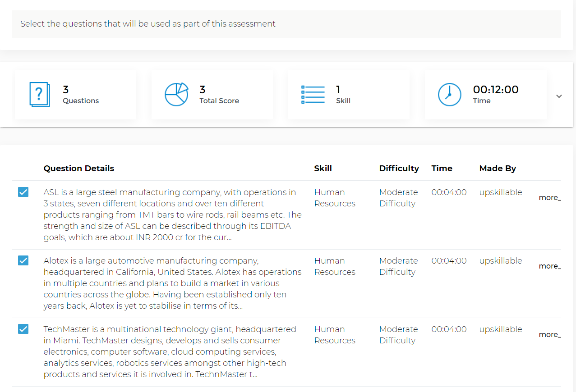Uncheck the ASL steel company question

[23, 192]
